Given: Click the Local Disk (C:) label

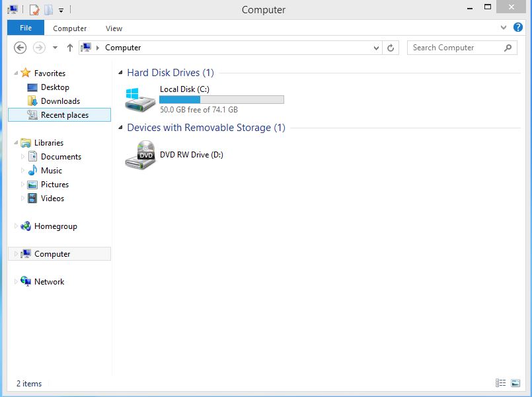Looking at the screenshot, I should 184,89.
